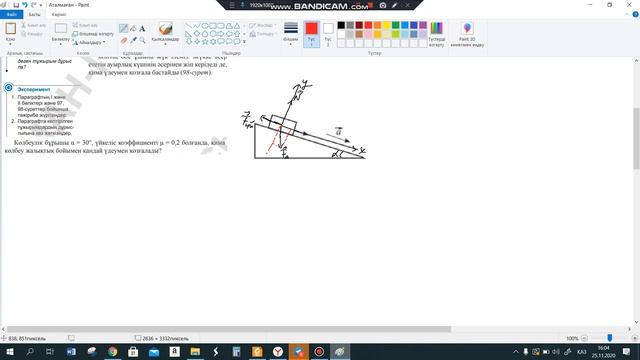Select the Fill with color bucket tool
640x360 pixels.
[133, 28]
